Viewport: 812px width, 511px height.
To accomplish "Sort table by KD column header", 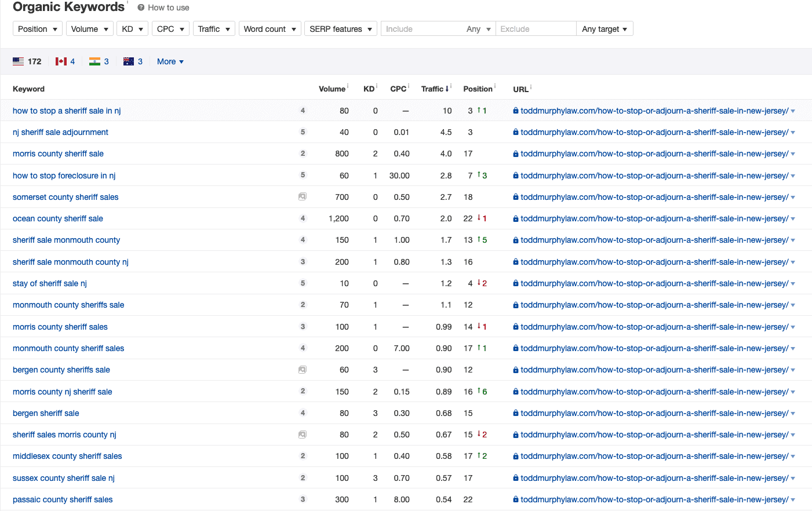I will [x=369, y=89].
